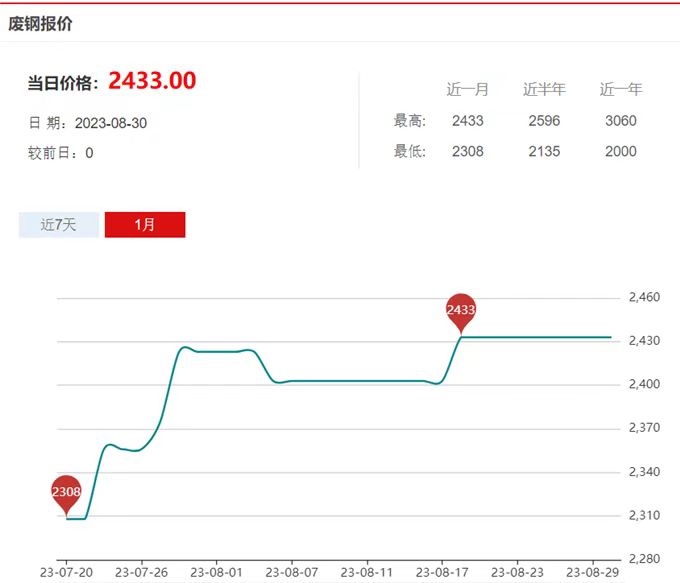Click the 2,430 y-axis label
Screen dimensions: 680x583
[x=644, y=341]
